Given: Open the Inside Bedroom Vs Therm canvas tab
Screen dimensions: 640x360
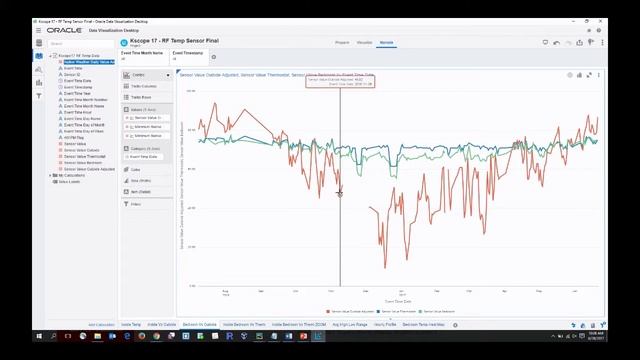Looking at the screenshot, I should click(x=244, y=324).
